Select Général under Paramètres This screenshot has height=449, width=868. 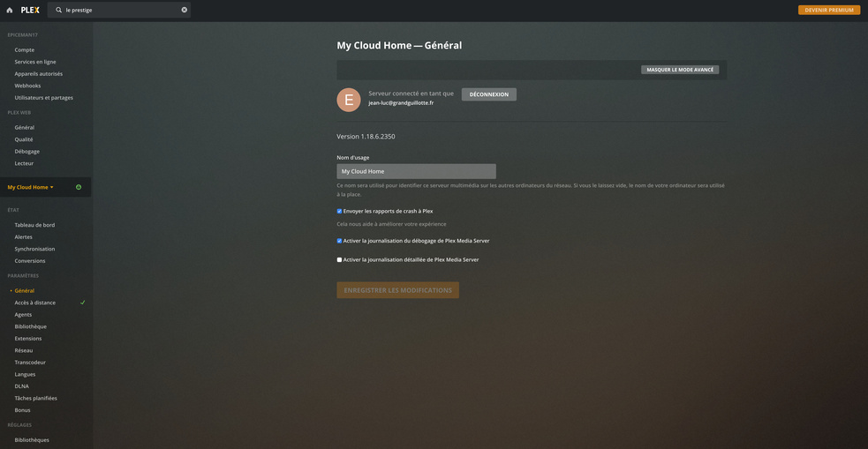[25, 291]
